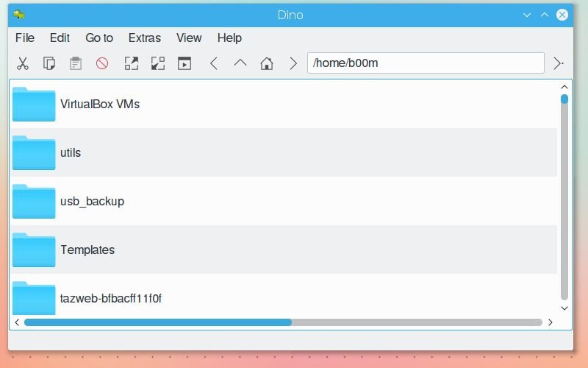This screenshot has width=588, height=368.
Task: Go up one directory level
Action: (x=240, y=63)
